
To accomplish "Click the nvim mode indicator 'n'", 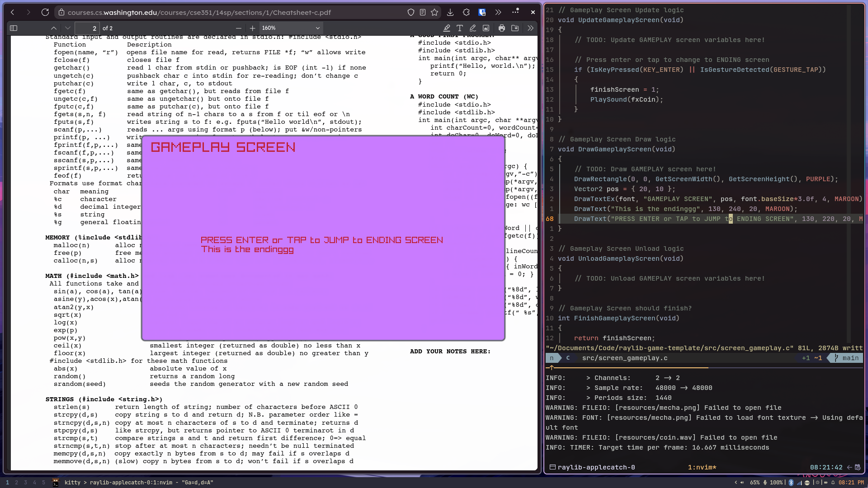I will pos(552,358).
